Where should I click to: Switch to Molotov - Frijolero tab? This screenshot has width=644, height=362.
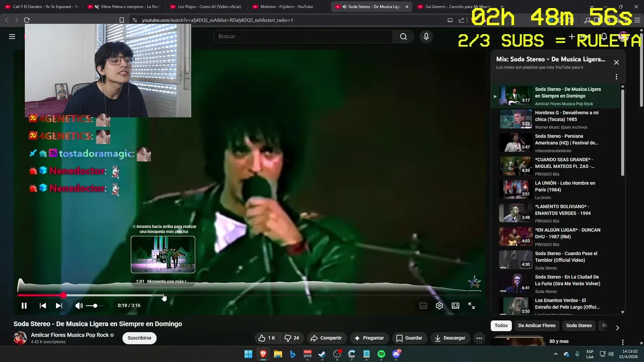click(x=288, y=7)
